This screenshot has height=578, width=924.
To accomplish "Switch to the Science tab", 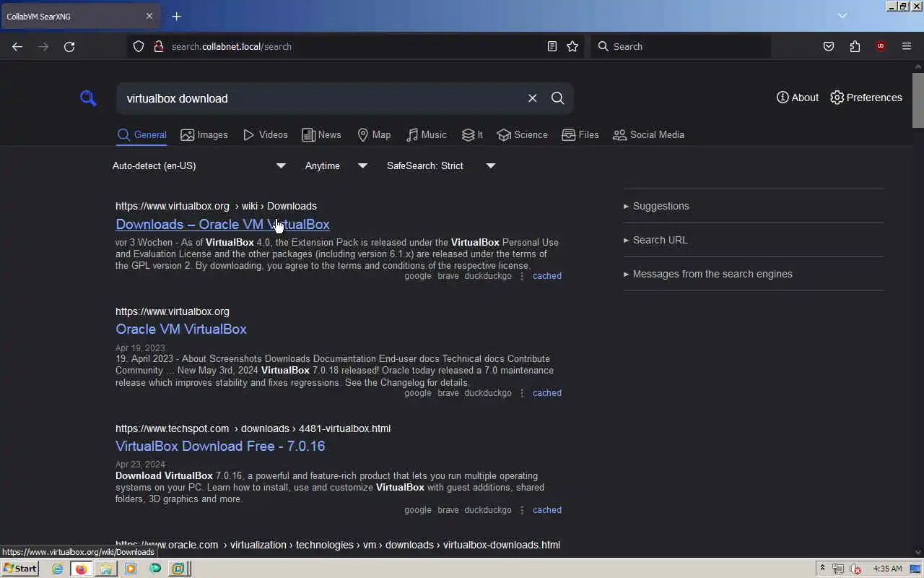I will point(522,135).
